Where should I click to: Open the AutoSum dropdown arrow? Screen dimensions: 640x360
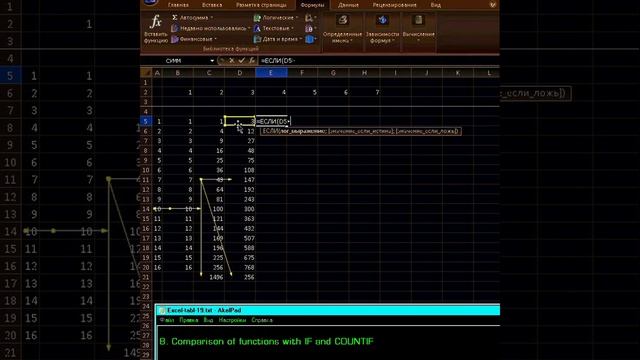211,18
